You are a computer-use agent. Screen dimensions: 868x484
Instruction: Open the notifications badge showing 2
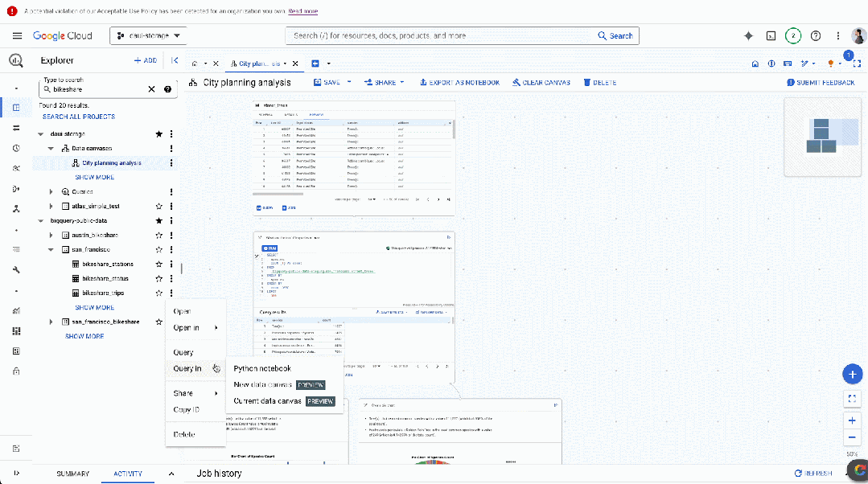coord(793,36)
